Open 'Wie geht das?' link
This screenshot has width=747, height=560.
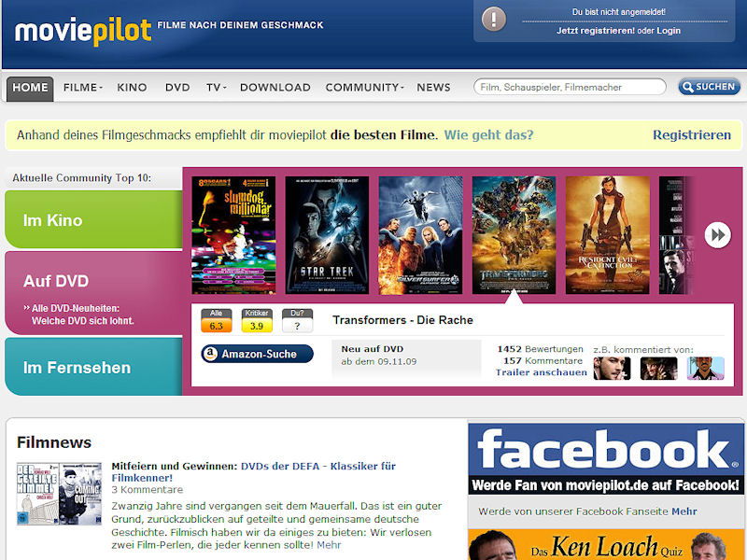[x=488, y=135]
